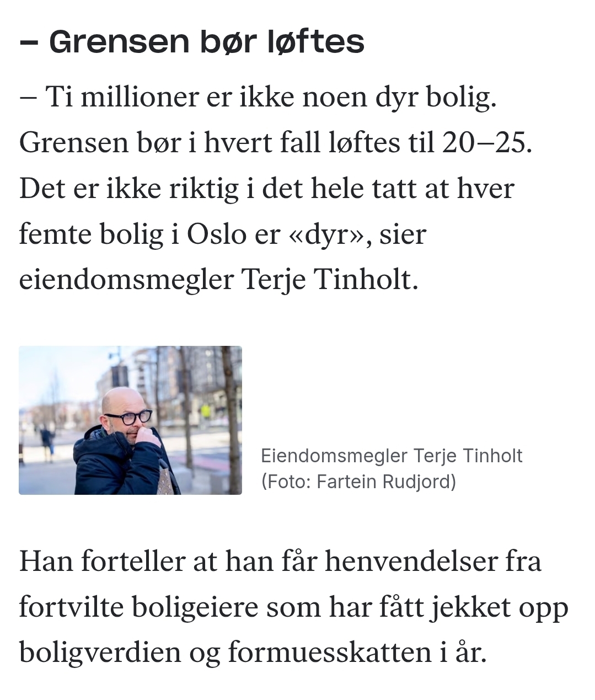Click the caption "Eiendomsmegler Terje Tinholt"
595x700 pixels.
(391, 456)
